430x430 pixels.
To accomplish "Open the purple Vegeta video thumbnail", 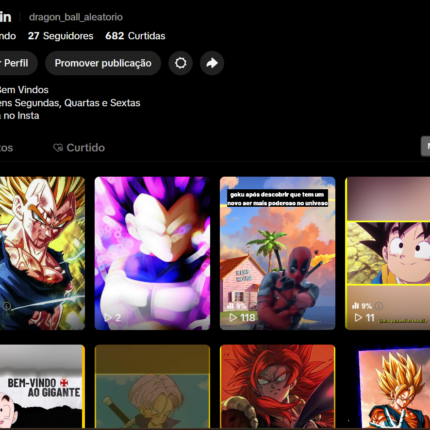I will click(152, 253).
